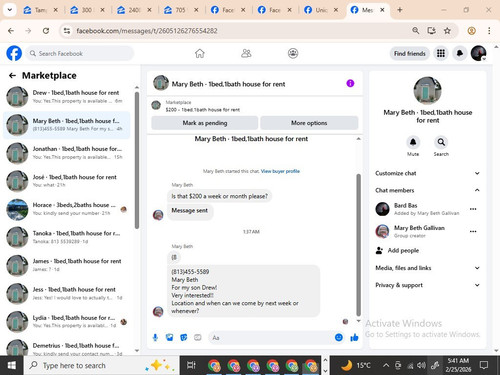Switch to the Unic Facebook tab
Viewport: 500px width, 375px height.
(x=321, y=10)
